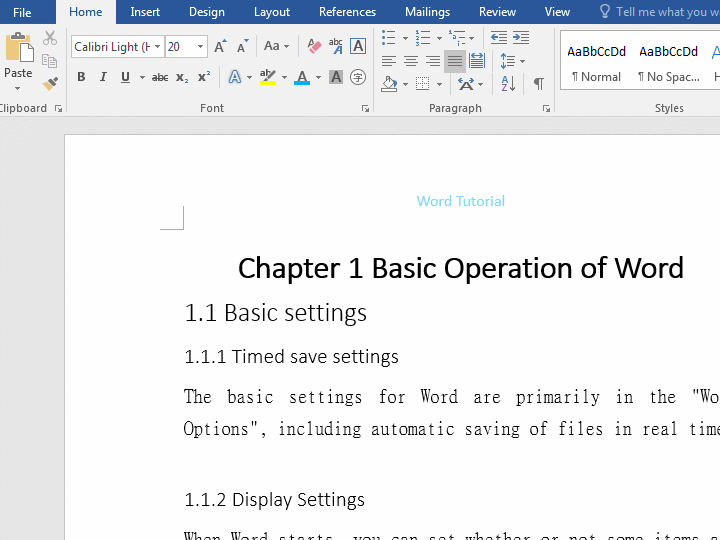
Task: Apply Distributed alignment
Action: [x=477, y=61]
